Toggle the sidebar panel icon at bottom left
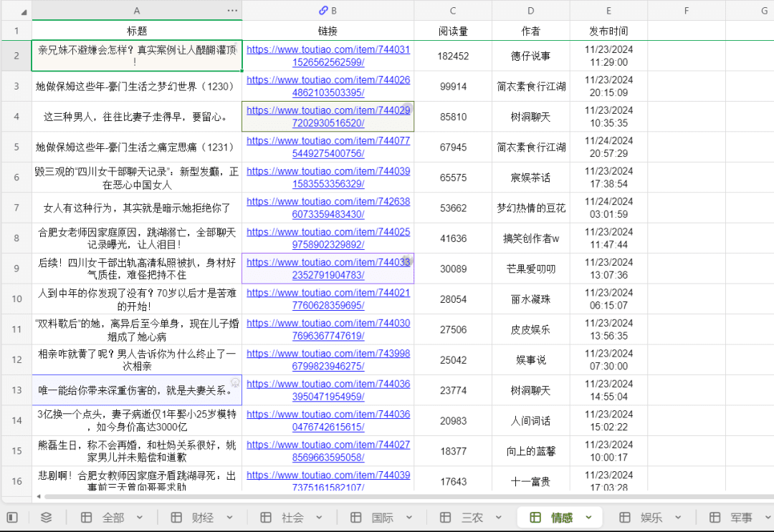Viewport: 774px width, 532px height. click(x=12, y=517)
